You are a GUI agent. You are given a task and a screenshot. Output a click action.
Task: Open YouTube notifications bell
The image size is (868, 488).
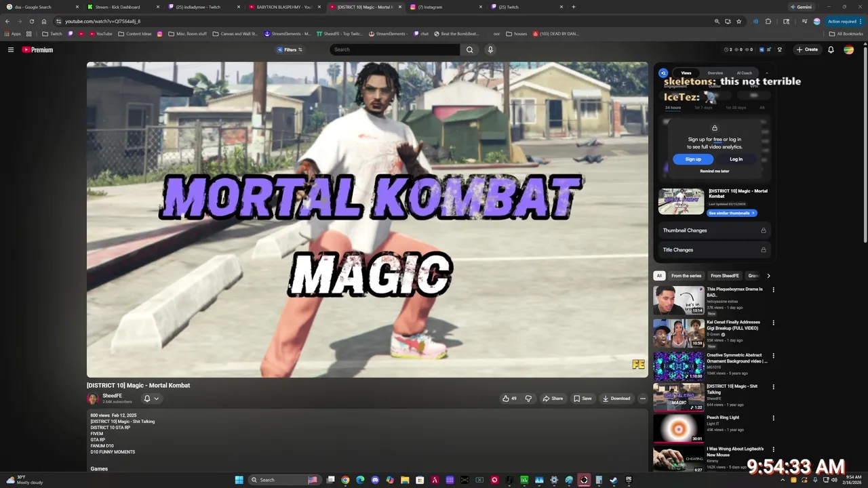coord(831,49)
